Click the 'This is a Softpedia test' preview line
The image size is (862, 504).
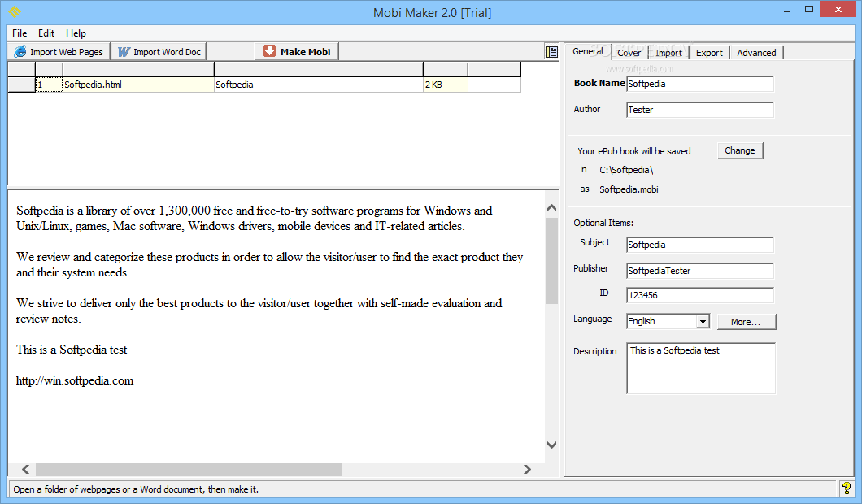[x=72, y=350]
